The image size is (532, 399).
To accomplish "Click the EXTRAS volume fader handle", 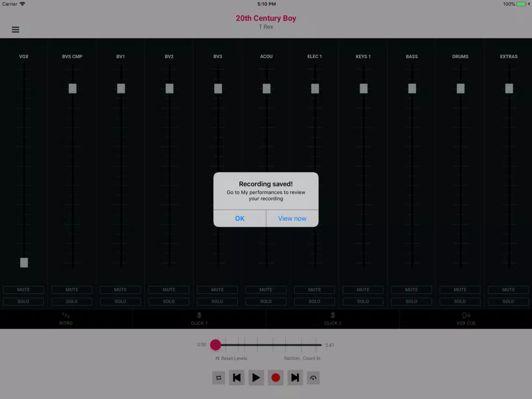I will (x=509, y=88).
